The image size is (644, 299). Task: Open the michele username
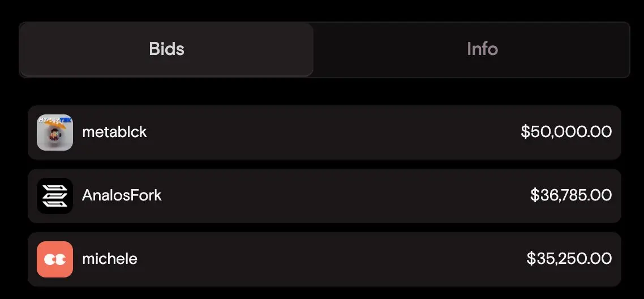point(110,259)
